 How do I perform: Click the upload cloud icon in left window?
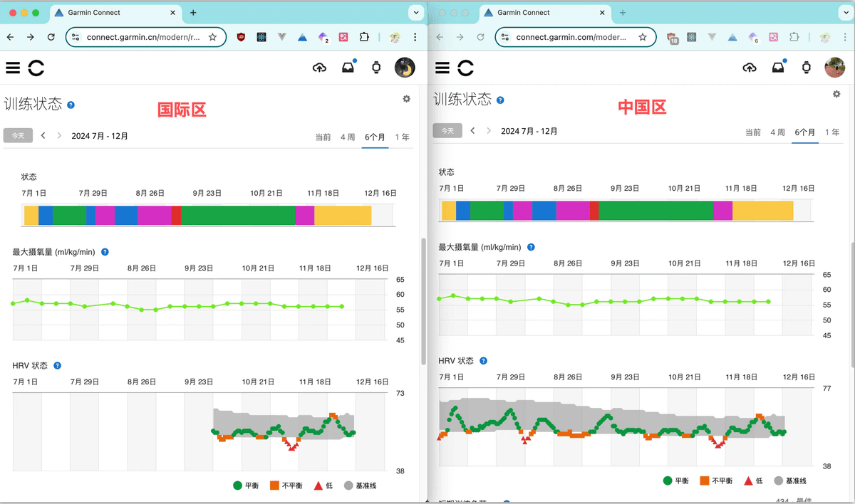tap(319, 68)
